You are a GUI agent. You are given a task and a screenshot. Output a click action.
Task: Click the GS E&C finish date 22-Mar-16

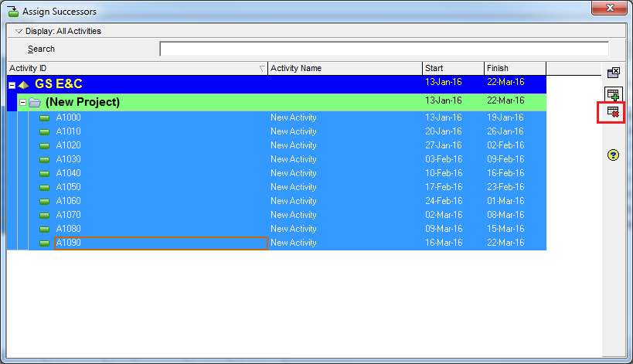point(505,82)
